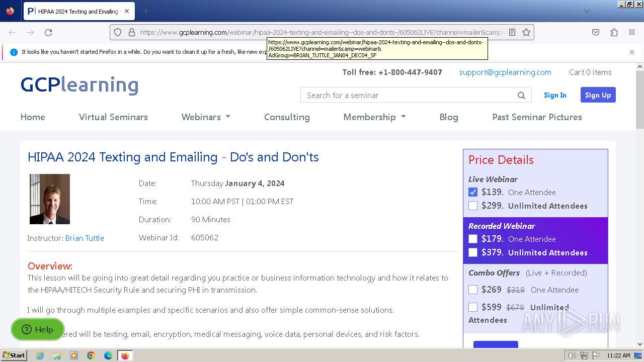
Task: Open instructor Brian Tuttle's profile link
Action: click(85, 238)
